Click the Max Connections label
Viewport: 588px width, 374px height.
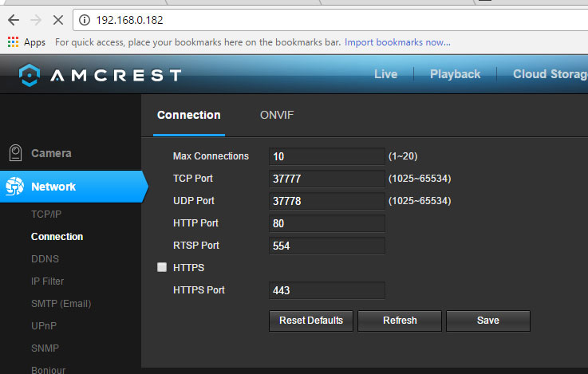click(x=211, y=156)
